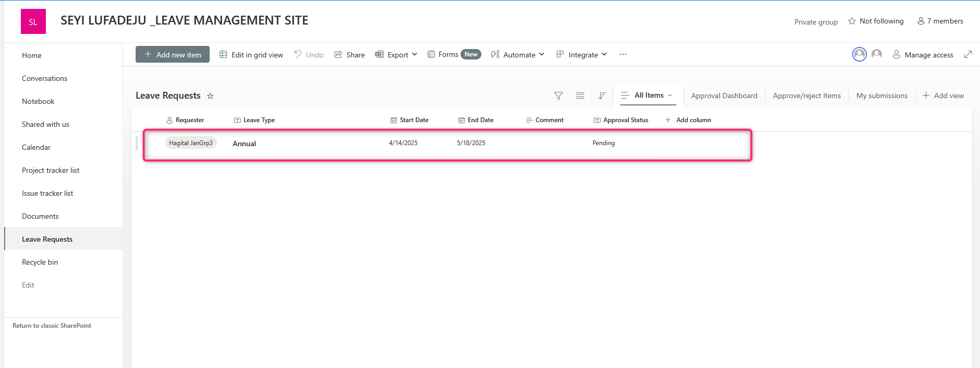
Task: Click the 5/18/2025 end date cell
Action: (471, 143)
